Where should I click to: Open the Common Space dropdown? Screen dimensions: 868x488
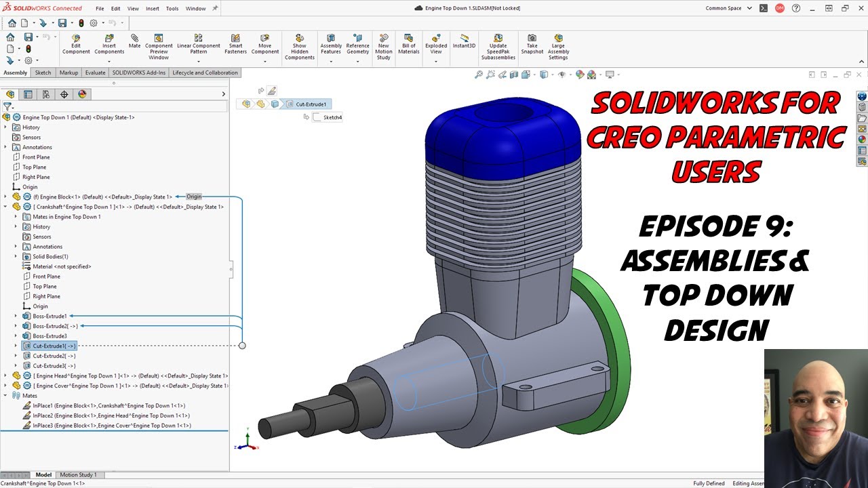coord(729,8)
